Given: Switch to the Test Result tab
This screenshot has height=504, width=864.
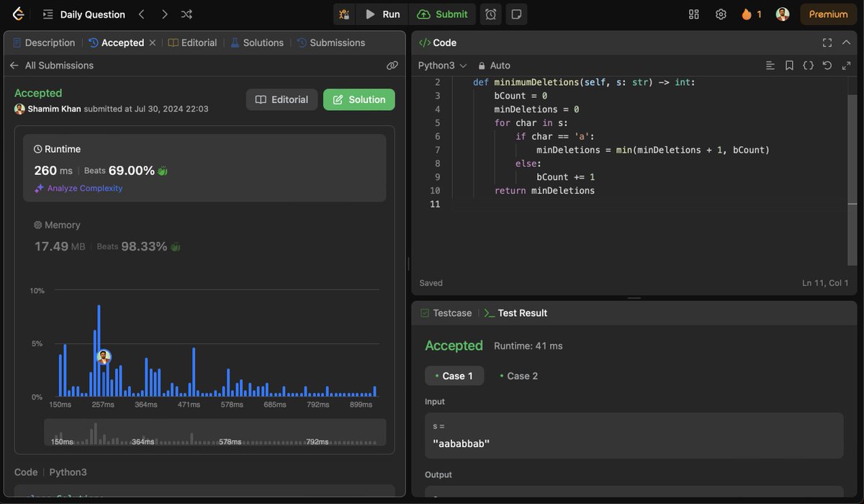Looking at the screenshot, I should 516,313.
